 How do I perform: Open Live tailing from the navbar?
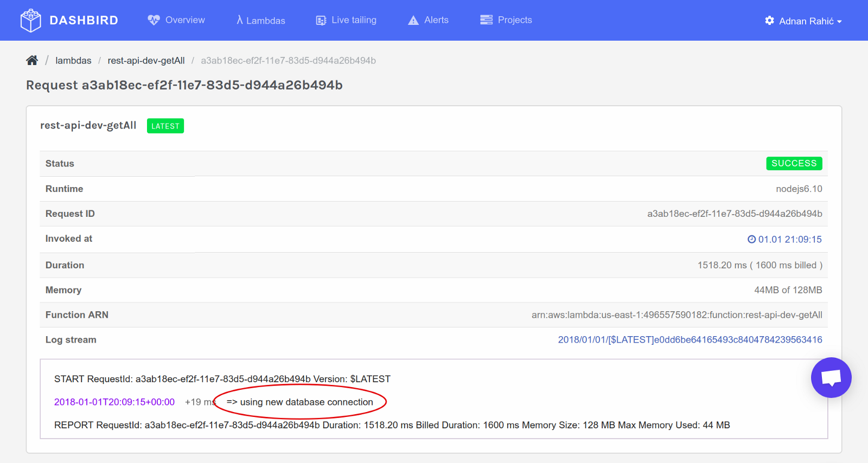click(x=354, y=20)
